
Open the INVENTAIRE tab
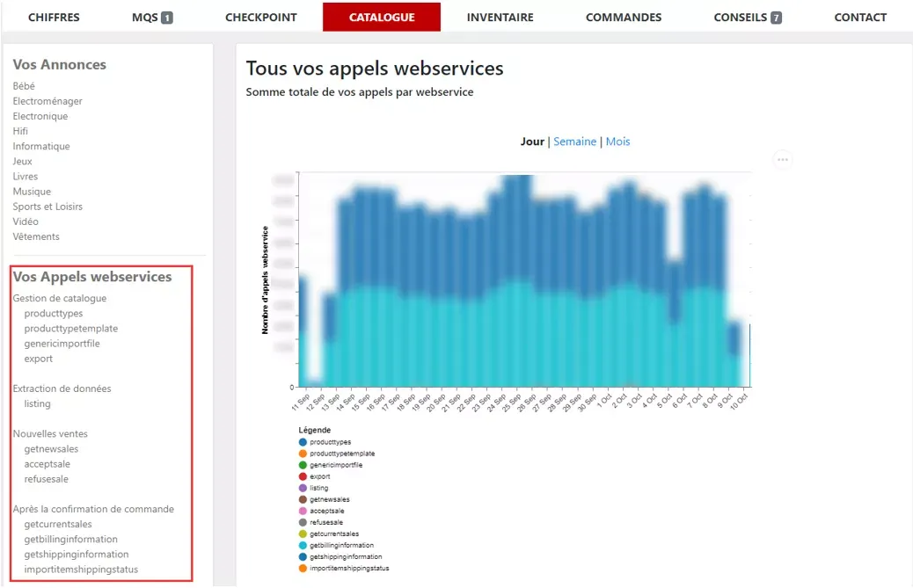(x=500, y=18)
